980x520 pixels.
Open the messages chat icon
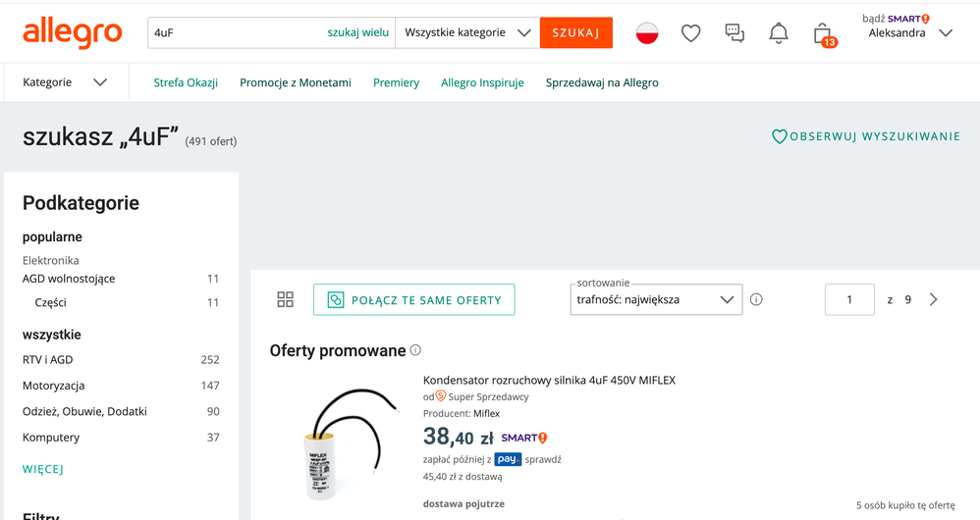coord(735,33)
